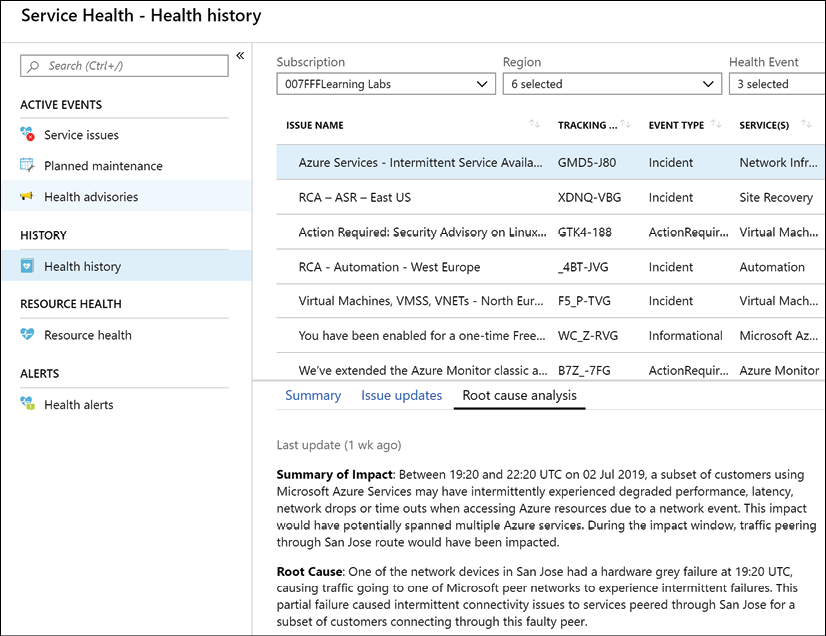This screenshot has width=826, height=636.
Task: Click tracking ID GMD5-J80
Action: tap(587, 162)
